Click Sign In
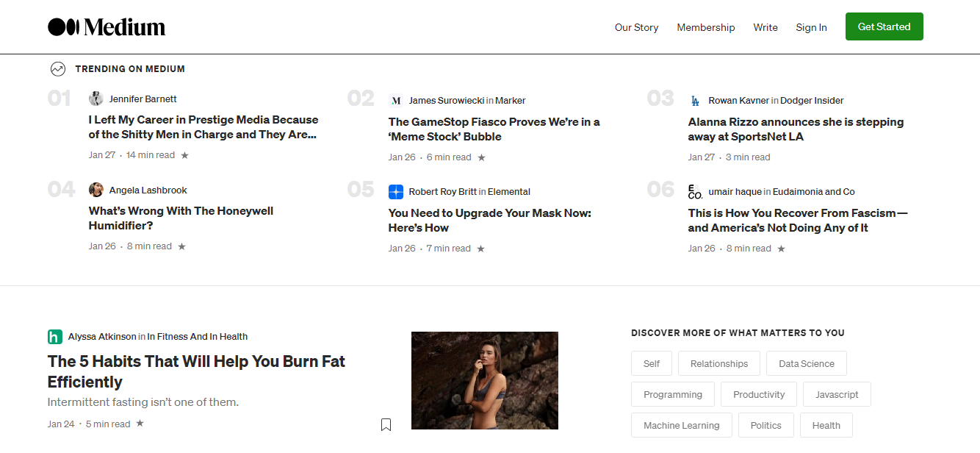 [811, 27]
